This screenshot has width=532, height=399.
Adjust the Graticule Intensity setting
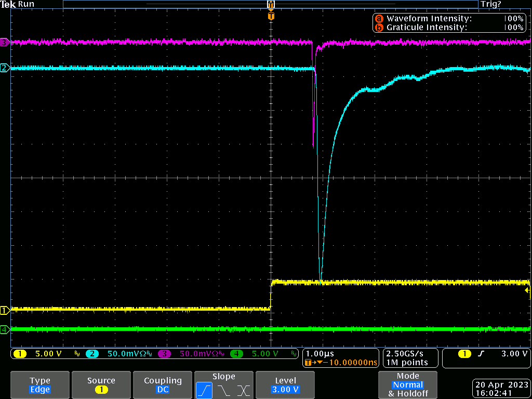pyautogui.click(x=449, y=28)
